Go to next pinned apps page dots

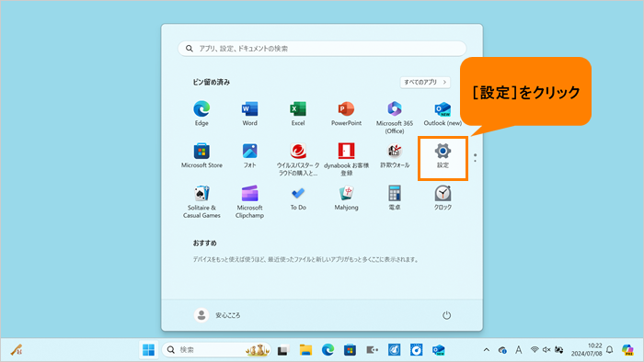[x=476, y=158]
